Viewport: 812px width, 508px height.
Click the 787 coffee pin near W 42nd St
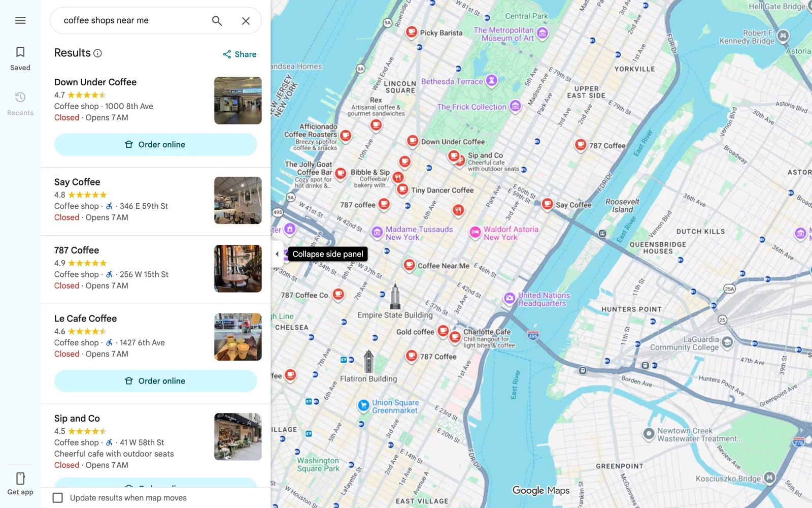384,204
